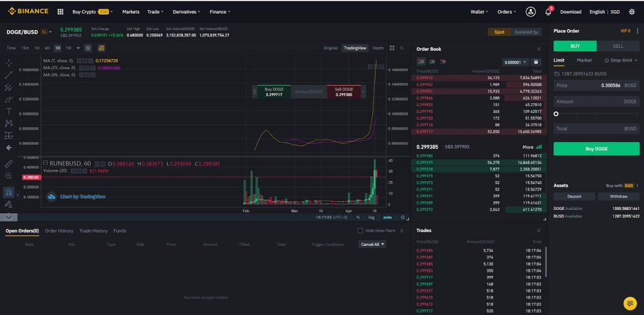This screenshot has width=644, height=315.
Task: Open more time intervals dropdown arrow
Action: 78,48
